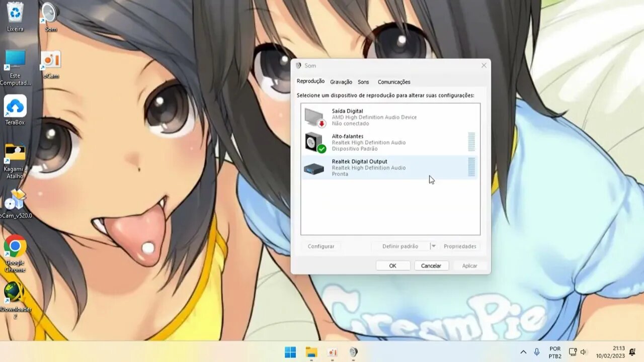The height and width of the screenshot is (362, 644).
Task: Open the notifications bell icon
Action: (x=632, y=352)
